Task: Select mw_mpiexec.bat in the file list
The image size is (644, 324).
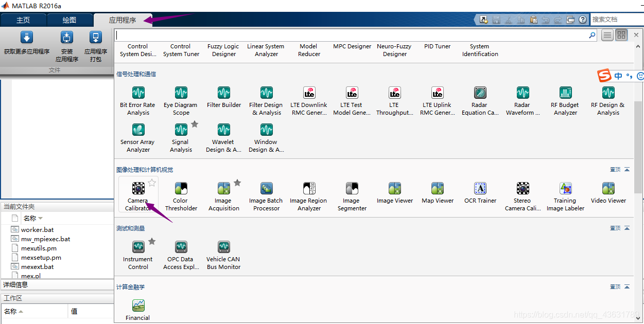Action: [45, 239]
